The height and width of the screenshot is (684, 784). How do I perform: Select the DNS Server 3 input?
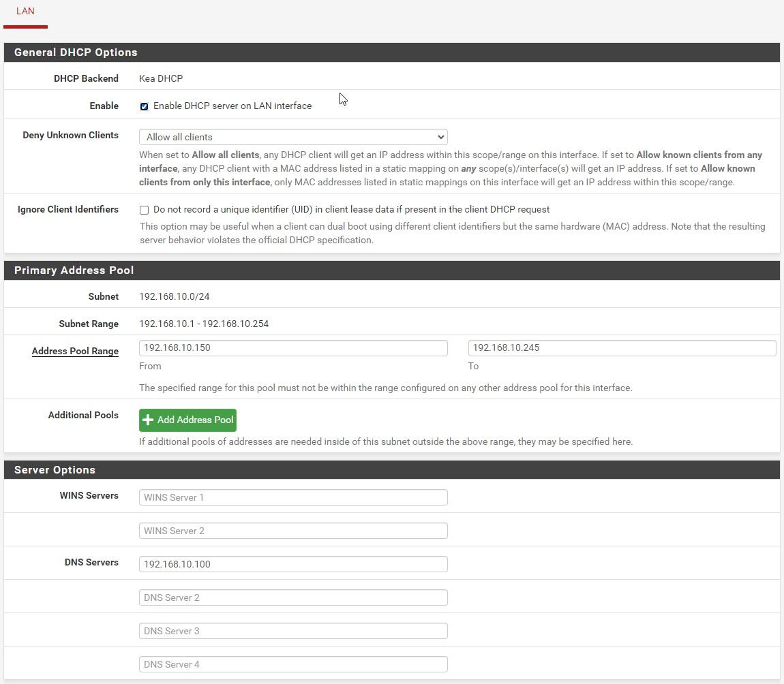point(293,631)
